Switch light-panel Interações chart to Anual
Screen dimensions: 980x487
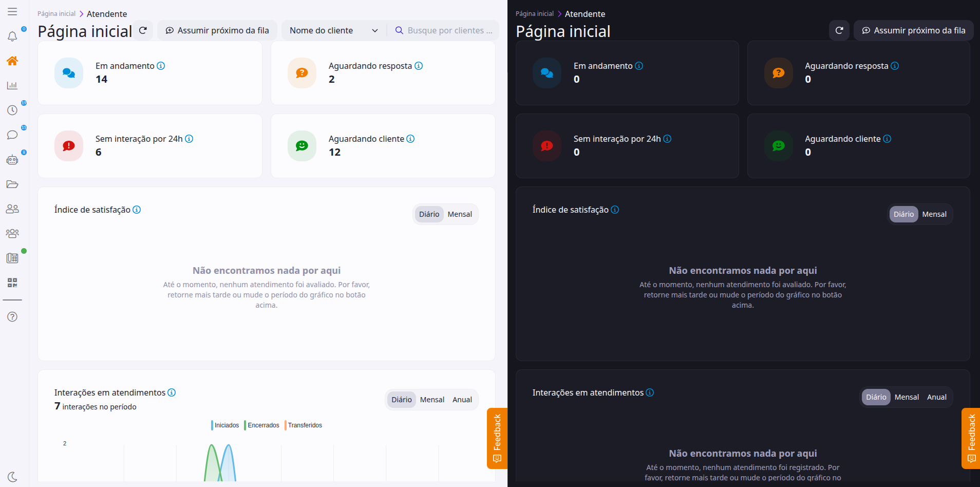(x=462, y=400)
